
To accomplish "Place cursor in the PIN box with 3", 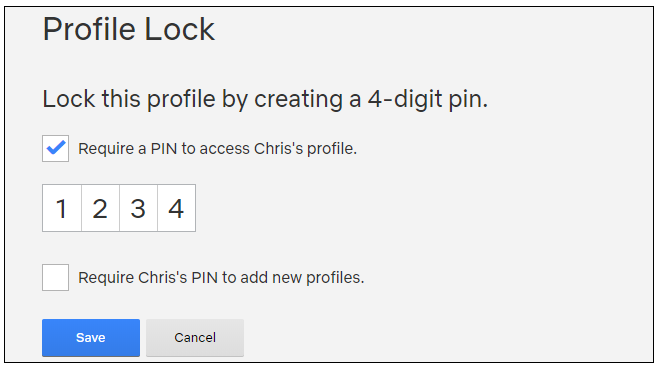I will (138, 208).
